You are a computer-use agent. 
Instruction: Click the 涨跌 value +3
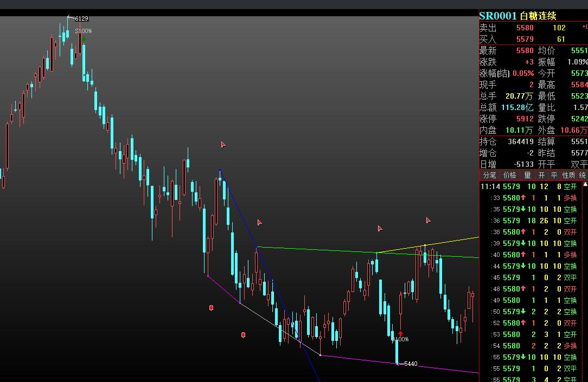[529, 62]
